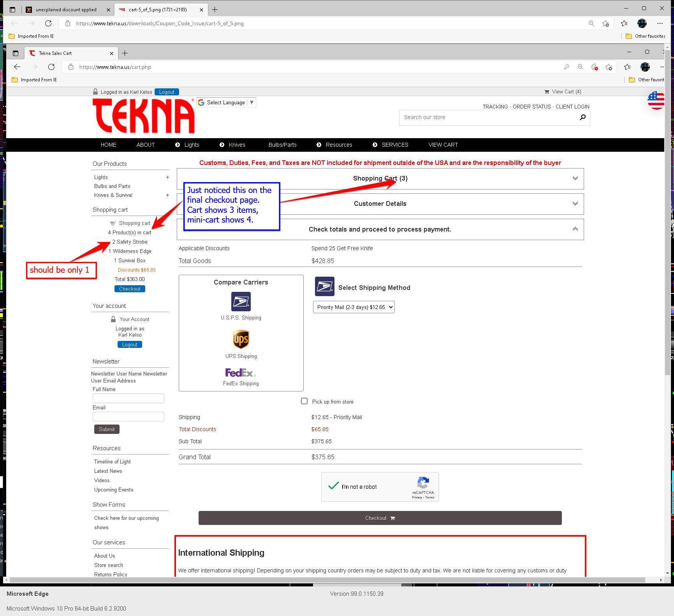Viewport: 674px width, 616px height.
Task: Toggle the I'm not a robot reCAPTCHA checkbox
Action: (x=334, y=486)
